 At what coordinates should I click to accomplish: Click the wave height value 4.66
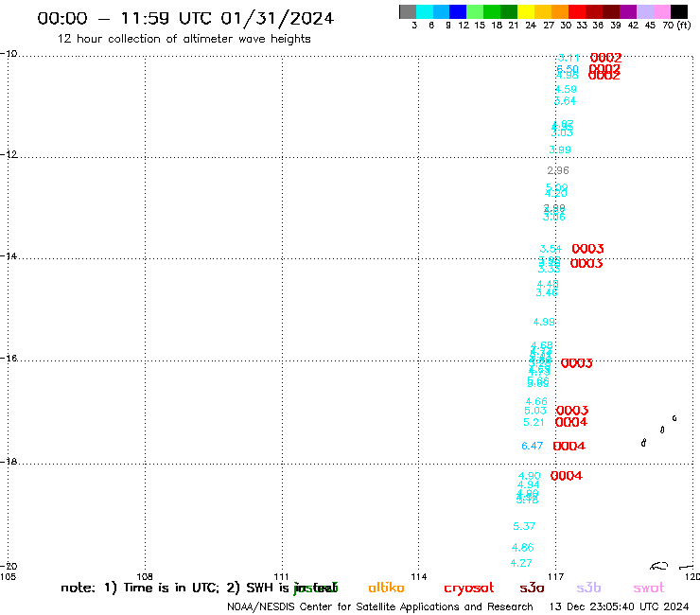[536, 401]
